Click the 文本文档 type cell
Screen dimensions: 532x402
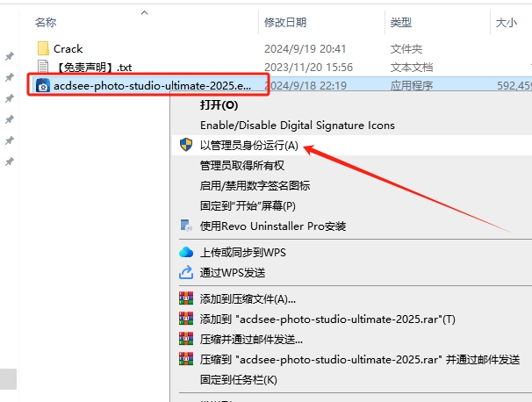(x=412, y=68)
